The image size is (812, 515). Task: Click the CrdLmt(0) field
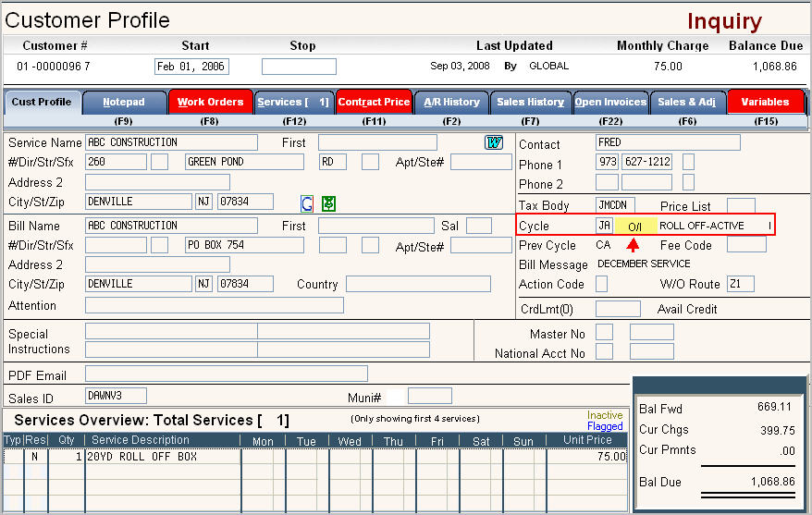[619, 309]
